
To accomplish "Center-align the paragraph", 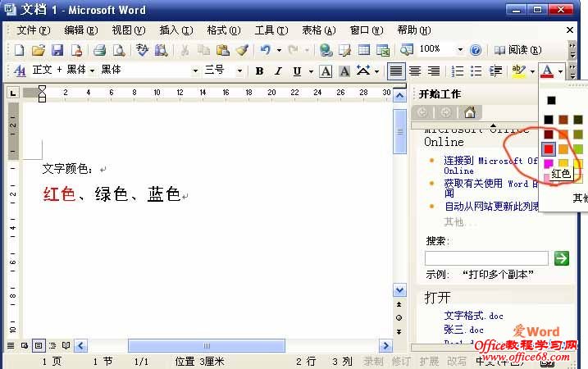I will tap(415, 71).
